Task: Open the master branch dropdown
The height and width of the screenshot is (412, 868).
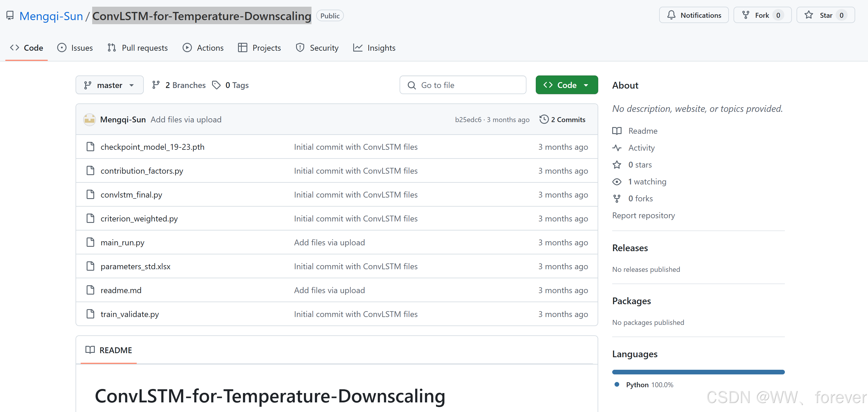Action: click(x=109, y=85)
